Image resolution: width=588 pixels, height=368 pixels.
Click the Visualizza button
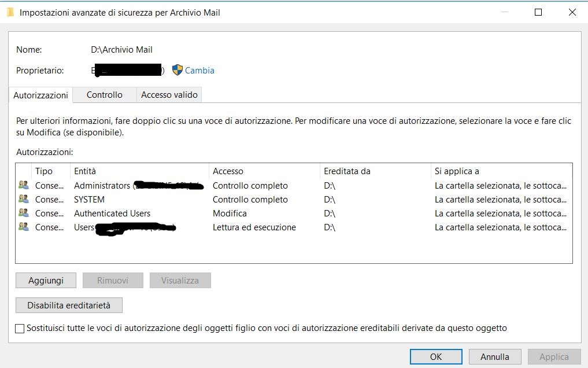pyautogui.click(x=180, y=281)
